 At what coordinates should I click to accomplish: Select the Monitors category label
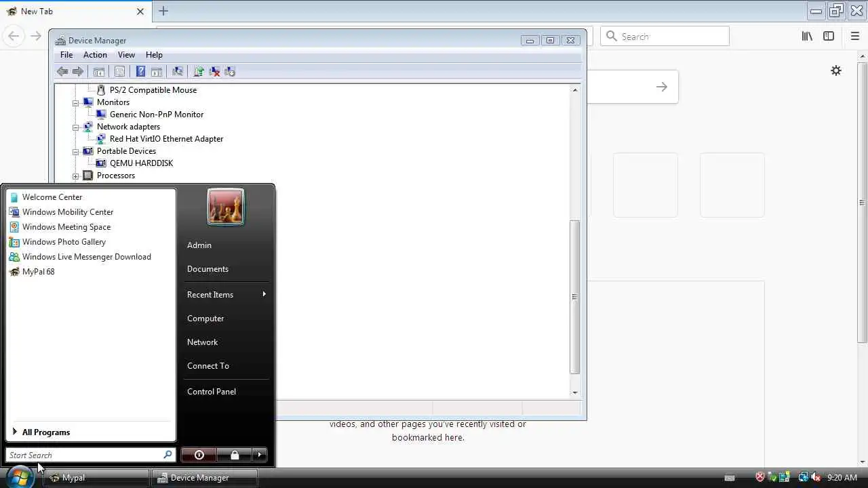coord(113,102)
